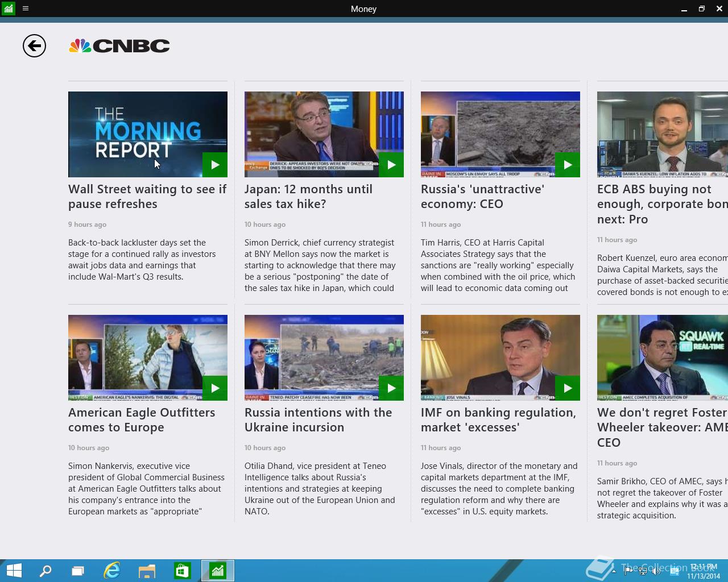Screen dimensions: 728x582
Task: Open the network tray icon
Action: coord(643,571)
